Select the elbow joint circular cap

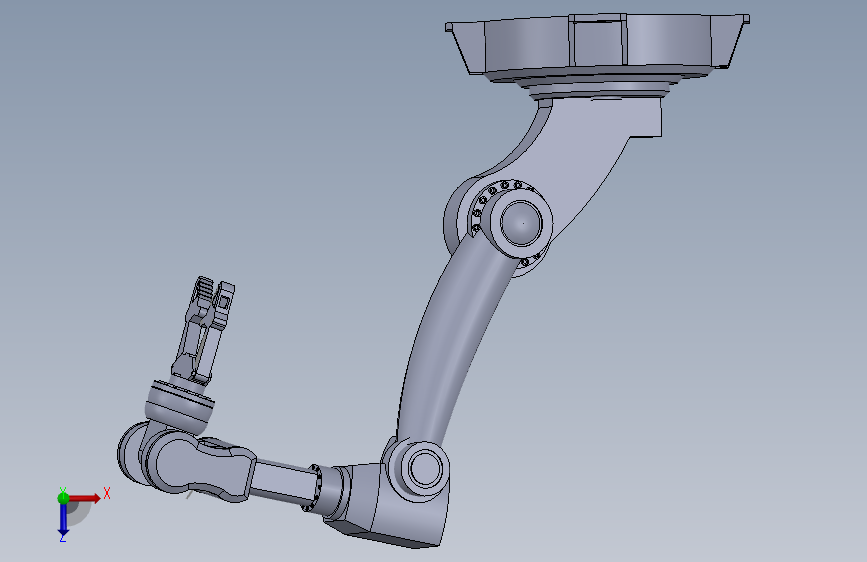(424, 468)
